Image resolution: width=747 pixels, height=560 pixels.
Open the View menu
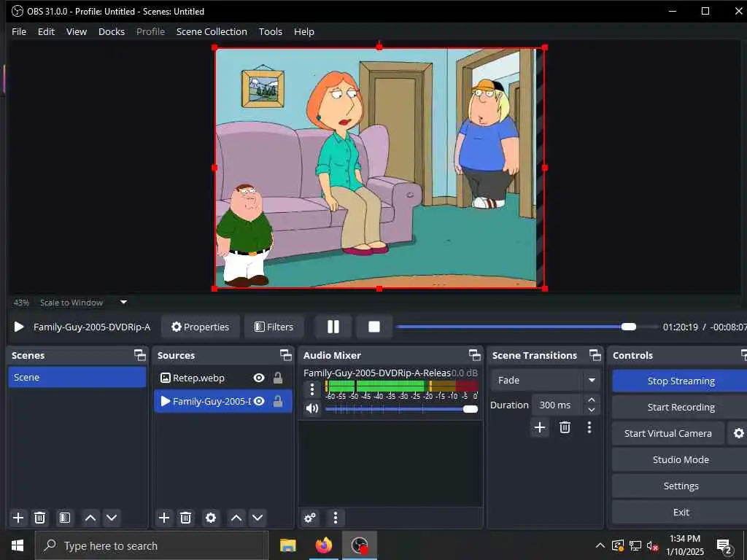pos(76,31)
